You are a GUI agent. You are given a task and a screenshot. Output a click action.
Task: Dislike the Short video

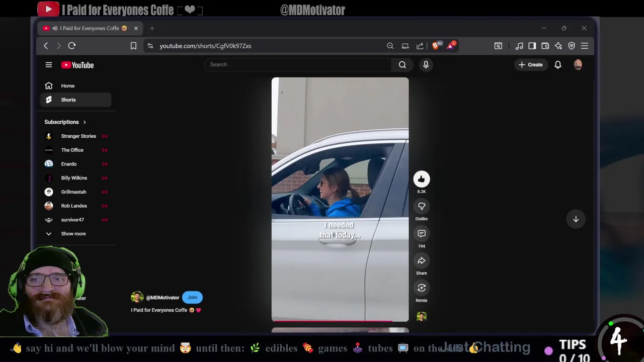pos(422,206)
